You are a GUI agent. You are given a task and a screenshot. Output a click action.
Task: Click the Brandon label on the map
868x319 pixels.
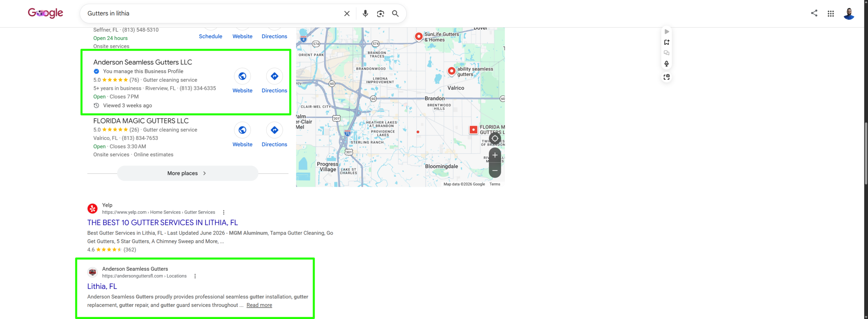[x=435, y=98]
